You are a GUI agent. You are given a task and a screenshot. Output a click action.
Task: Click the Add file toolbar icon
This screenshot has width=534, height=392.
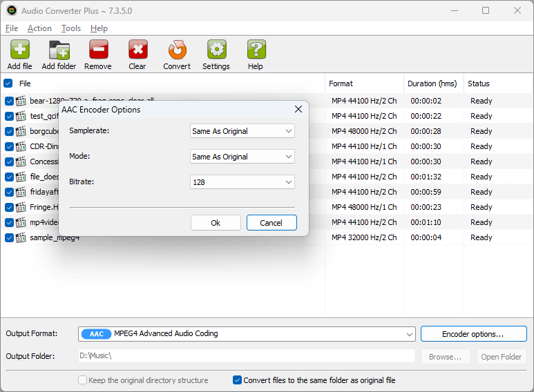pyautogui.click(x=20, y=50)
